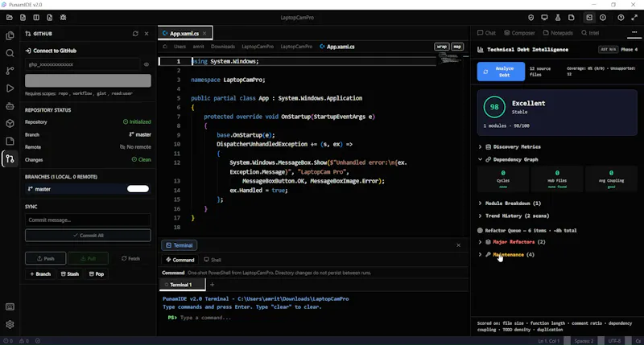Toggle the white pill on master branch row
This screenshot has width=644, height=345.
click(138, 189)
